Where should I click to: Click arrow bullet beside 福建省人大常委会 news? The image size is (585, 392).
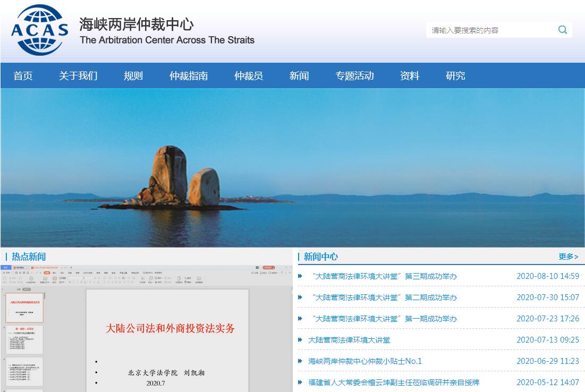coord(300,382)
